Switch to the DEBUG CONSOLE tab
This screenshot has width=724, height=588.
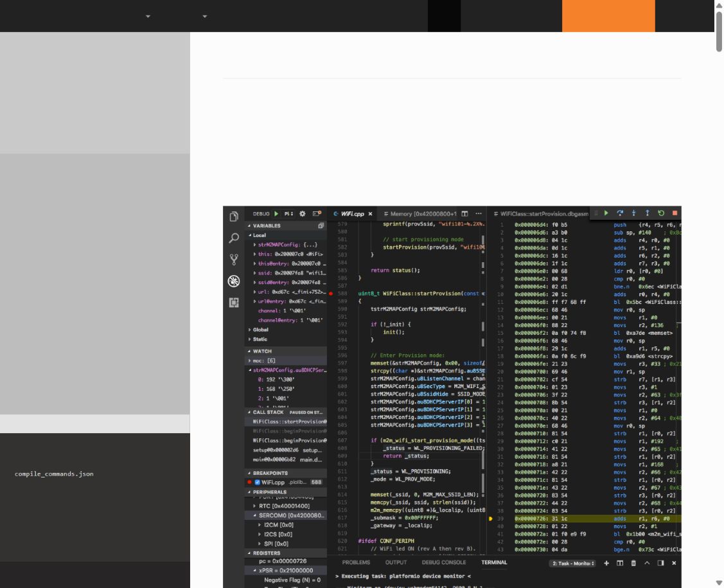pyautogui.click(x=444, y=562)
